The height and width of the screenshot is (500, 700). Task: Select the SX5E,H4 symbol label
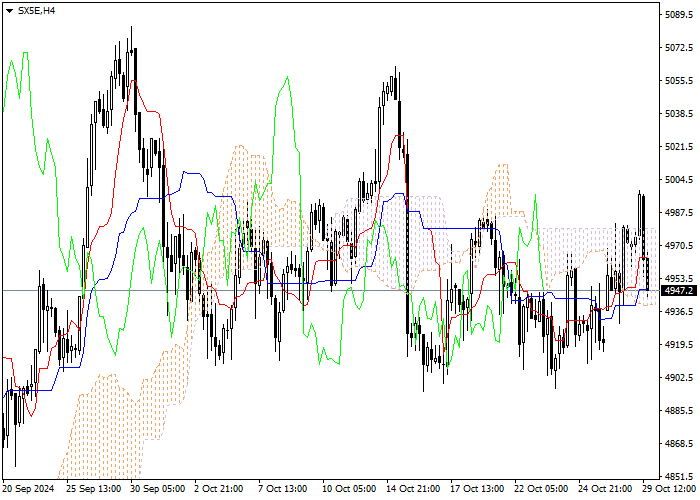click(x=36, y=11)
